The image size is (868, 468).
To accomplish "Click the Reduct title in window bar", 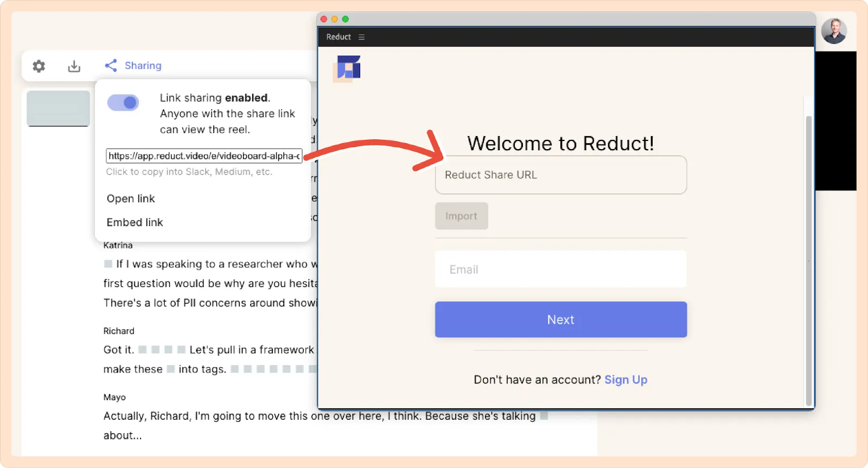I will click(339, 37).
